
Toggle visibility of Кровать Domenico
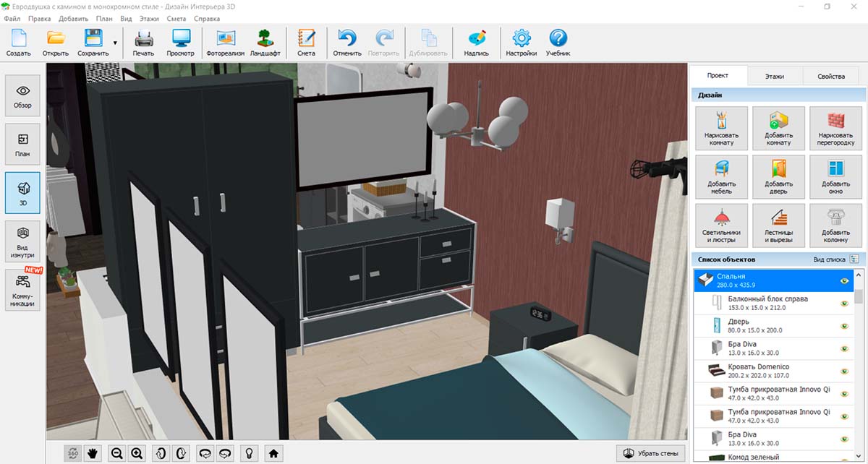pos(844,371)
